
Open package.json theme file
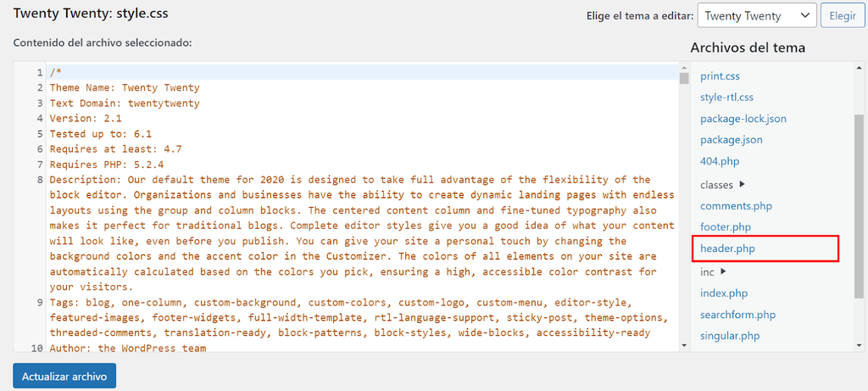pyautogui.click(x=731, y=140)
